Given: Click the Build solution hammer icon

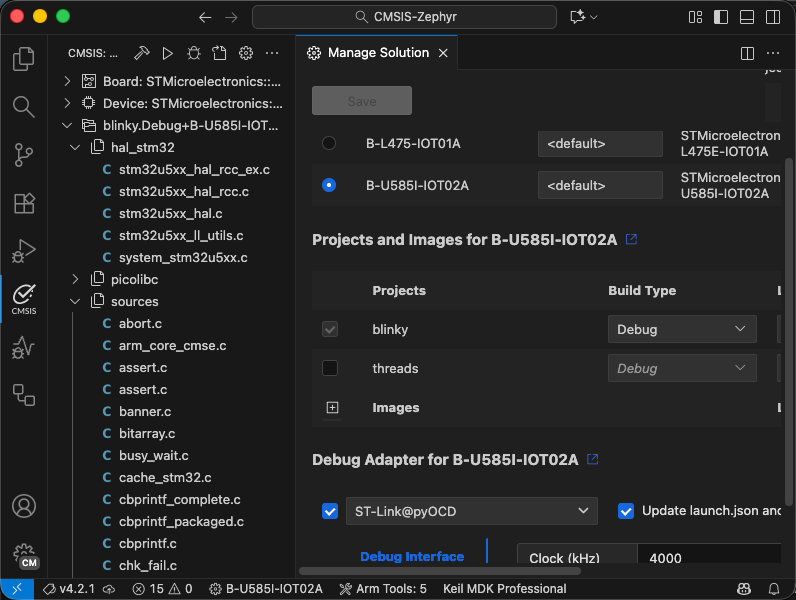Looking at the screenshot, I should pos(142,53).
